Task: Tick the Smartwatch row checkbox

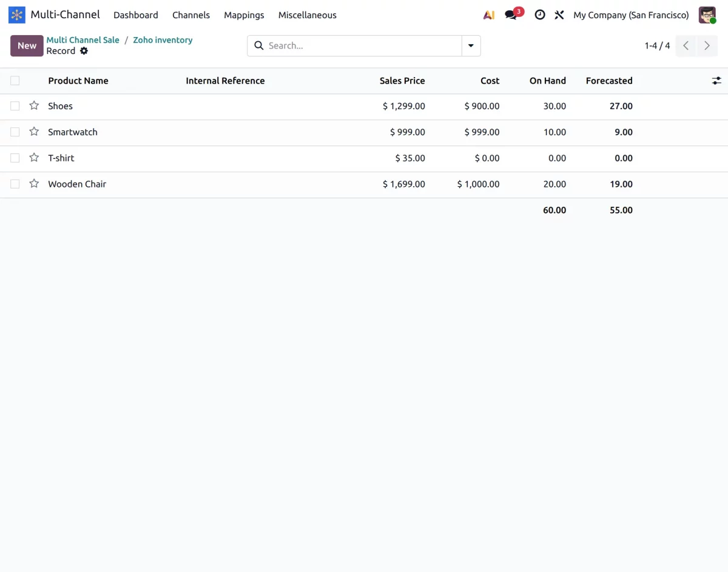Action: [15, 132]
